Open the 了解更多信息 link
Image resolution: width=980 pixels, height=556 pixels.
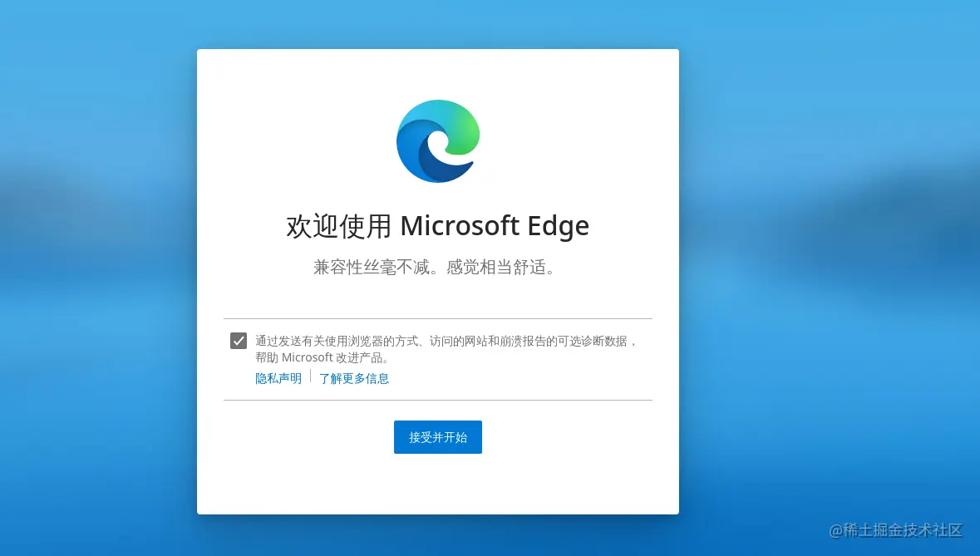354,378
